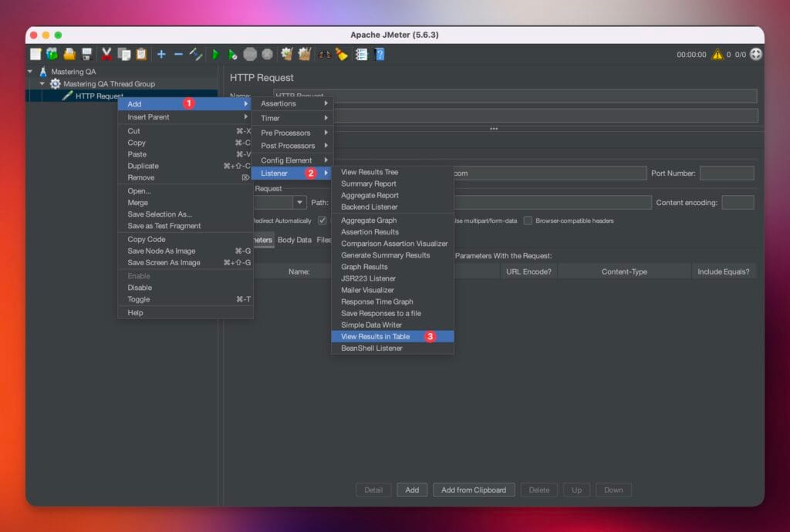Collapse the Mastering QA tree arrow
Screen dimensions: 790x532
point(30,72)
